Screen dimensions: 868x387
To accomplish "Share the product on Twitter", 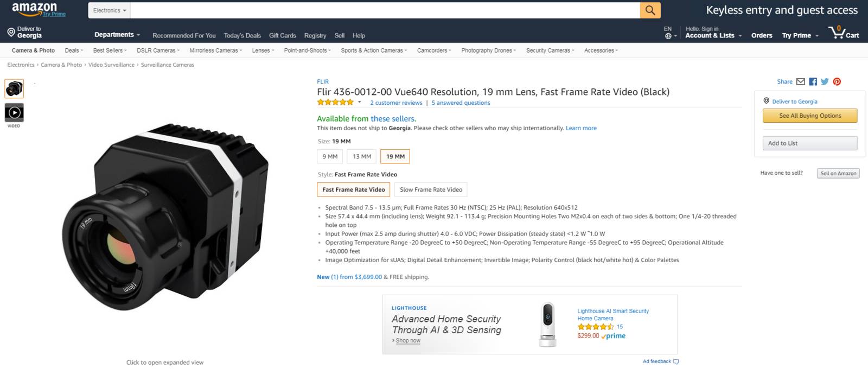I will click(x=825, y=82).
